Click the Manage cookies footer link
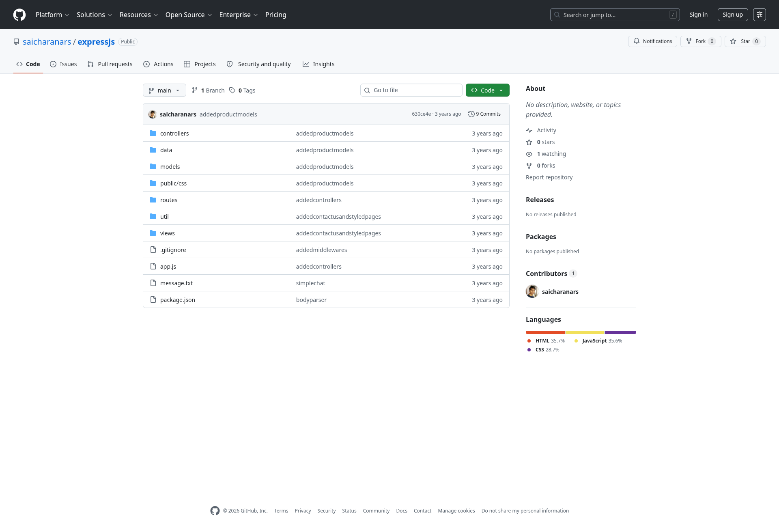Image resolution: width=779 pixels, height=532 pixels. tap(456, 511)
